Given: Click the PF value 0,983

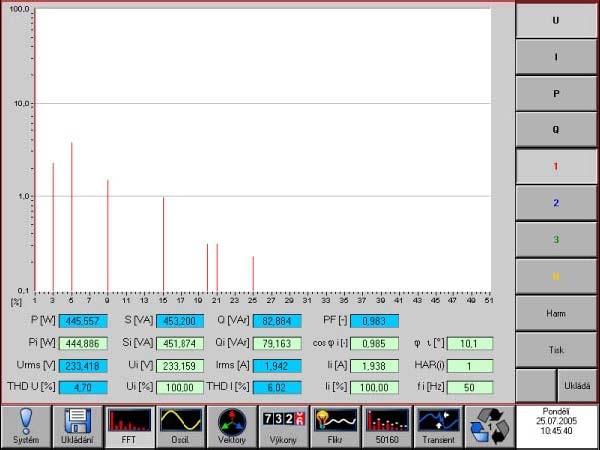Looking at the screenshot, I should [x=374, y=321].
